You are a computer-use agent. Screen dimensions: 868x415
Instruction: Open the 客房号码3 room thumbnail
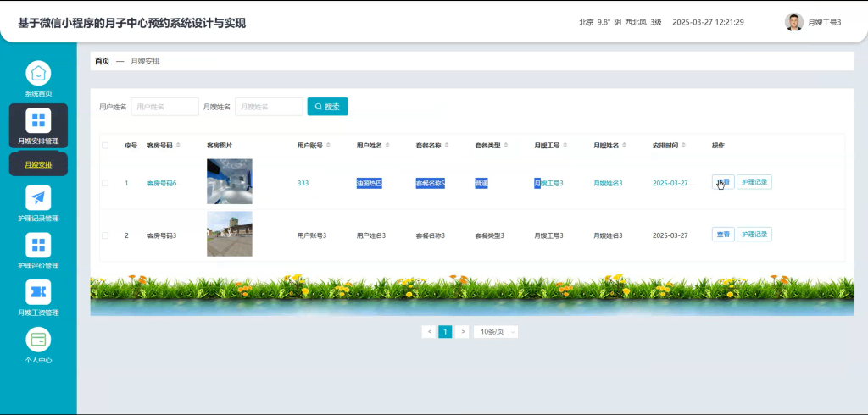(229, 234)
